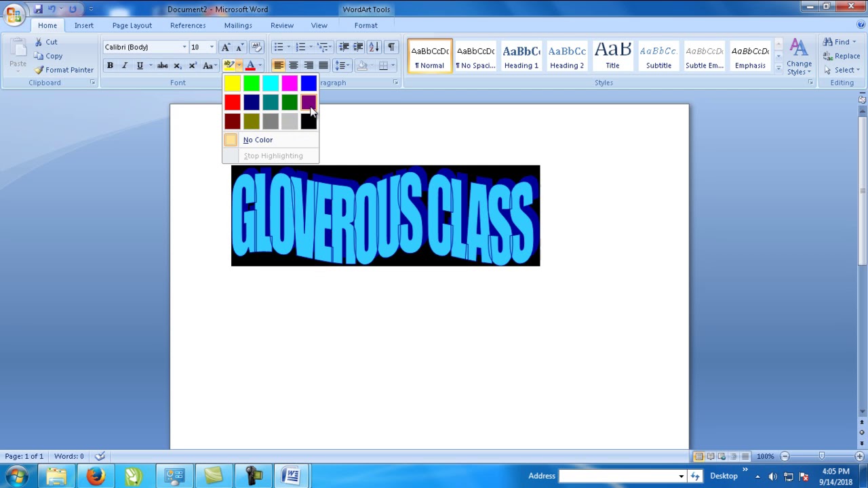
Task: Apply Subtitle style
Action: pyautogui.click(x=658, y=56)
